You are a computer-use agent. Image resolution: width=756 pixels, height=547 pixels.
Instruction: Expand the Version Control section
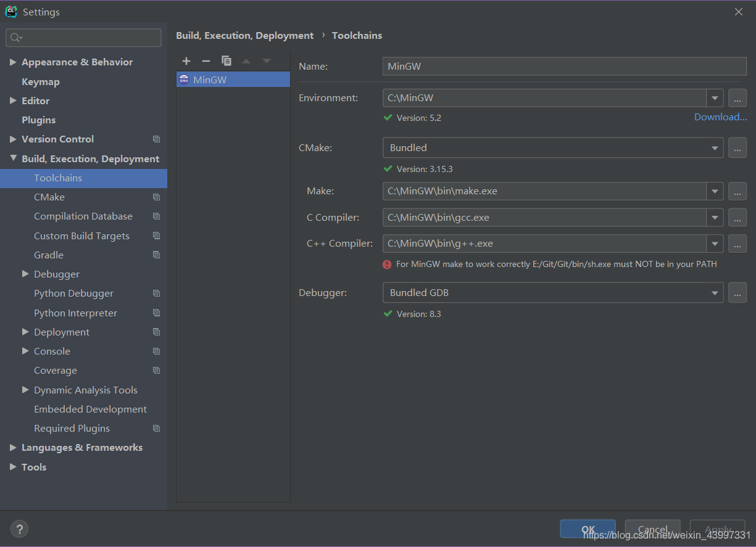tap(13, 139)
